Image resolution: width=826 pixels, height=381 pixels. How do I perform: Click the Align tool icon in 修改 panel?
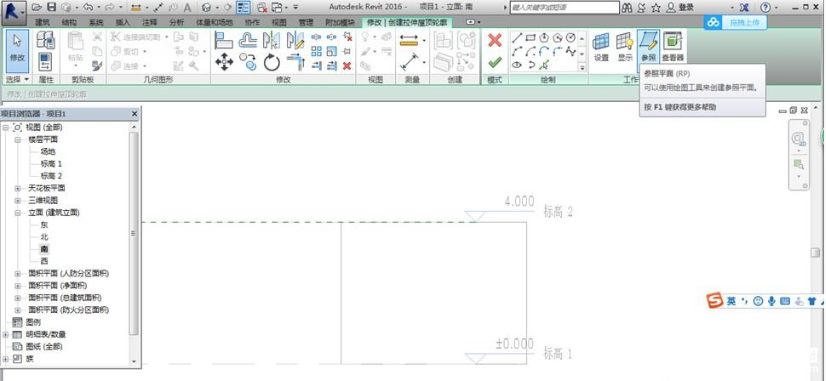point(224,40)
